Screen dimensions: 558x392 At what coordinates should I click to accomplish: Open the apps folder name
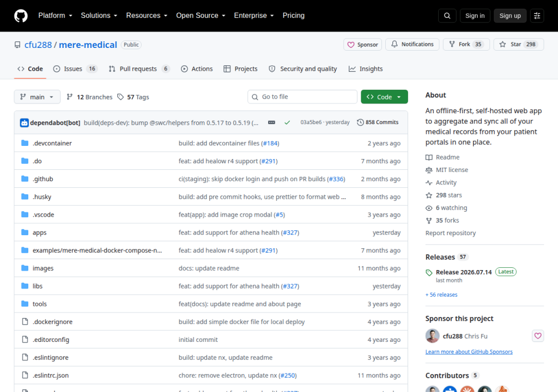pyautogui.click(x=39, y=232)
